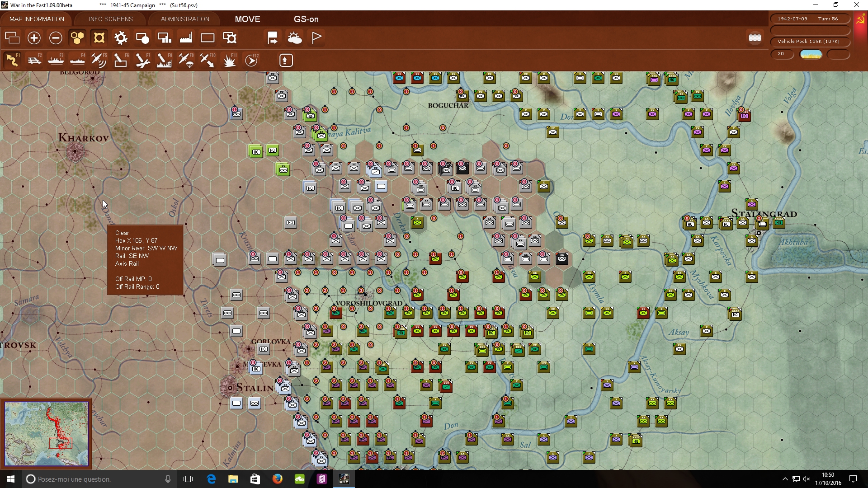868x488 pixels.
Task: Click the Boguchar town label
Action: [448, 105]
